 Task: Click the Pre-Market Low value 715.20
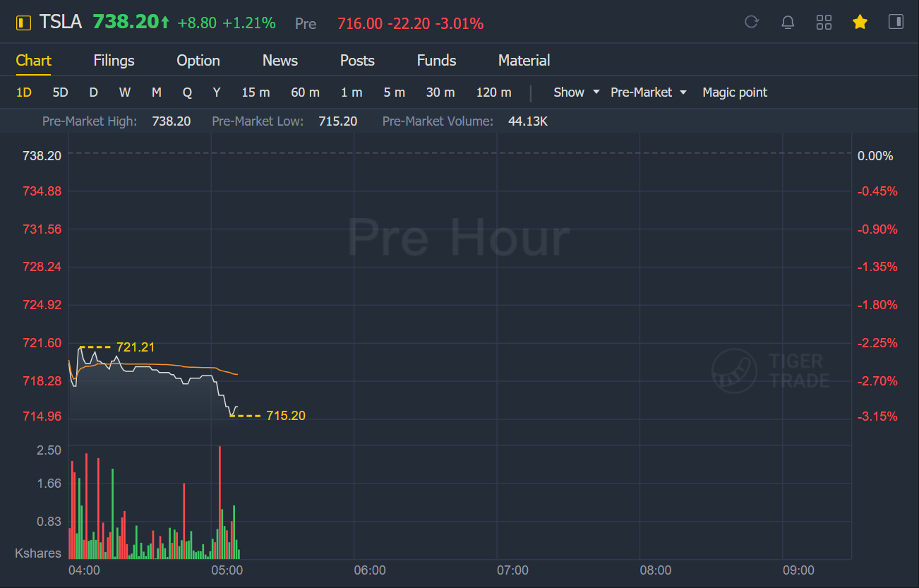click(337, 121)
